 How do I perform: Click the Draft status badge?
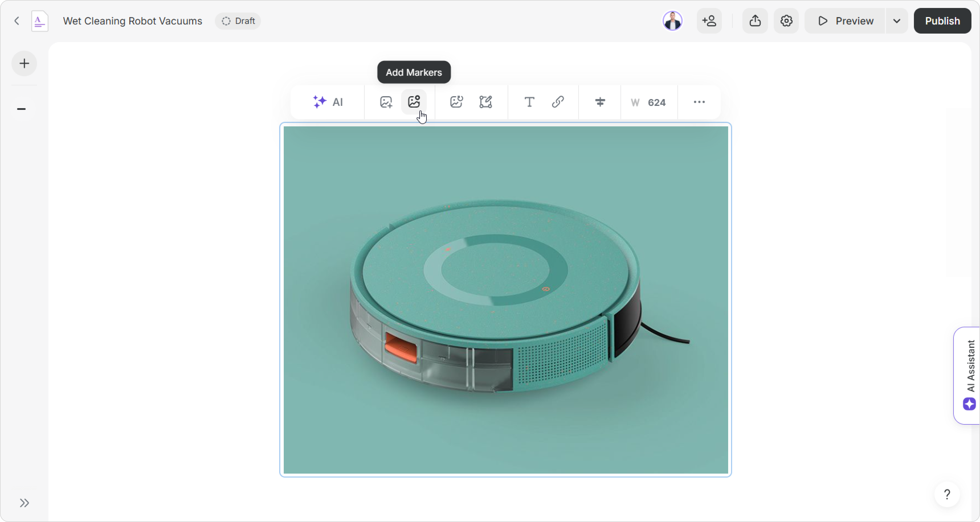click(238, 21)
